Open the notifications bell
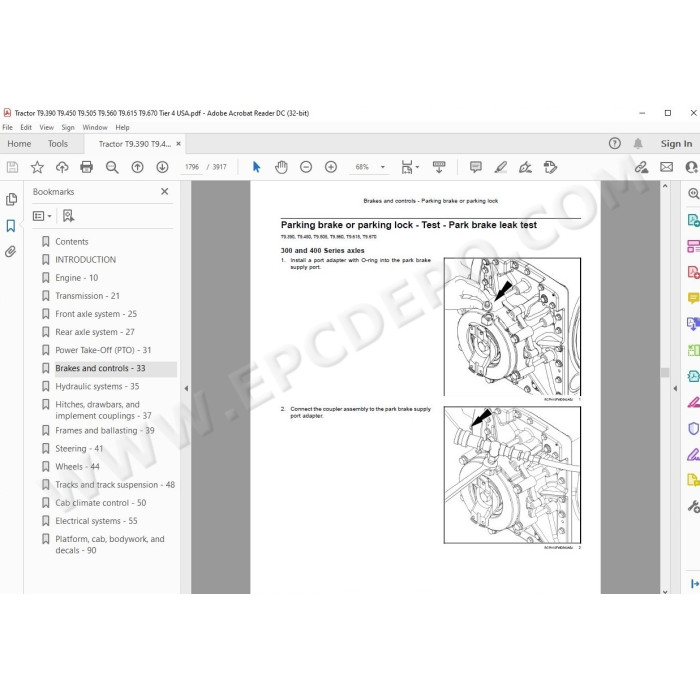Screen dimensions: 700x700 (638, 144)
